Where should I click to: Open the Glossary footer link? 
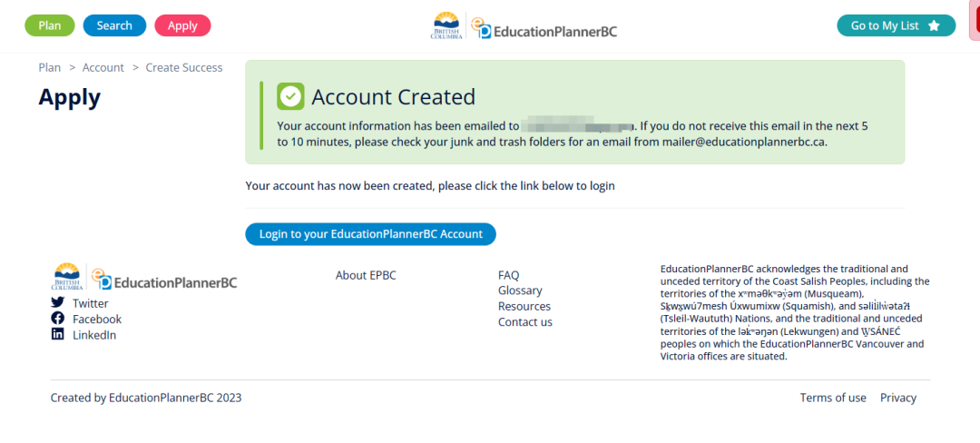(520, 290)
